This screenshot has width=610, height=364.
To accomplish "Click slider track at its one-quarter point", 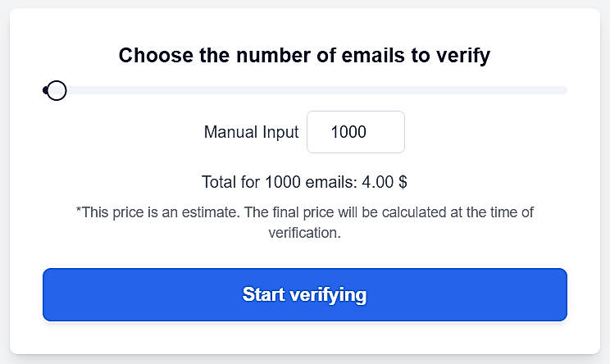I will 174,90.
